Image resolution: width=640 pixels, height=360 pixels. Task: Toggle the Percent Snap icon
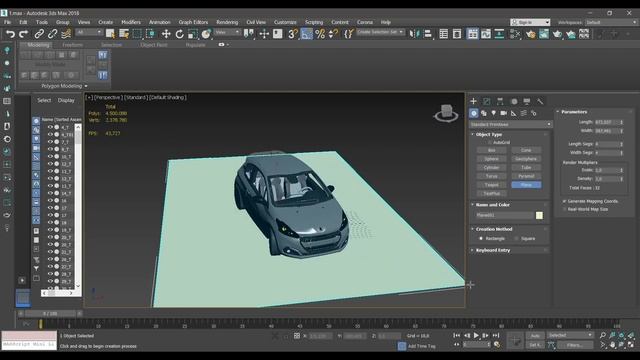320,34
